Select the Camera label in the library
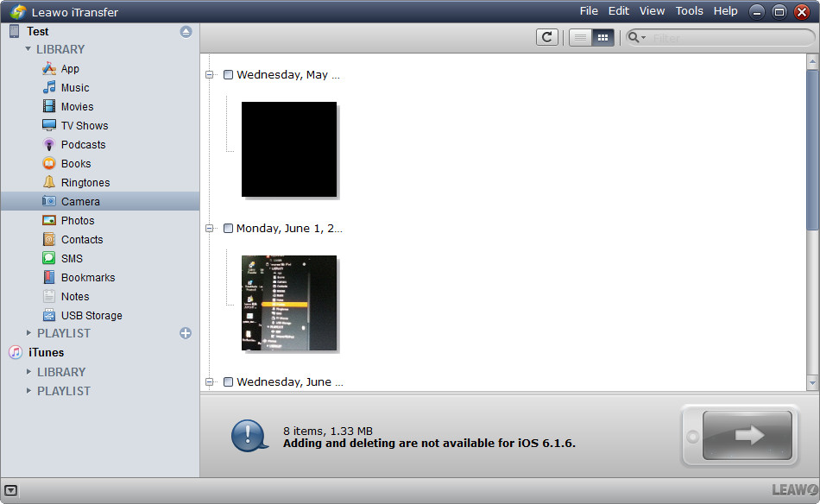Screen dimensions: 820x504 (80, 201)
